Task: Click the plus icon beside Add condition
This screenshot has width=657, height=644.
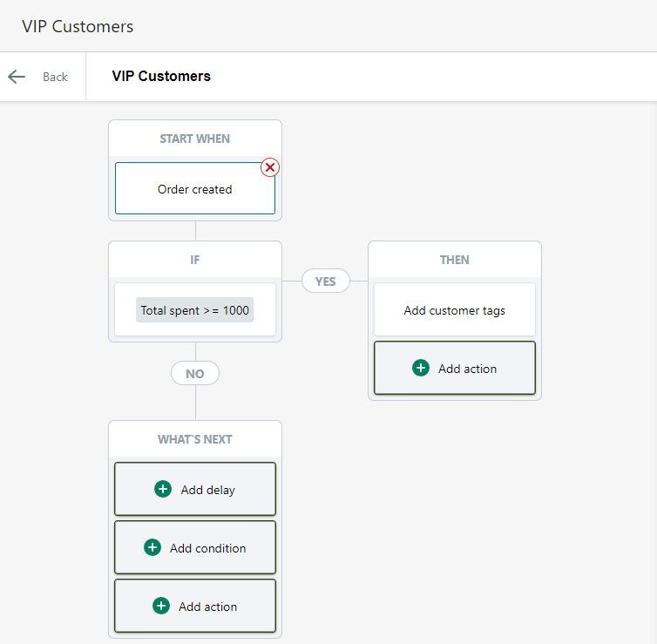Action: point(152,547)
